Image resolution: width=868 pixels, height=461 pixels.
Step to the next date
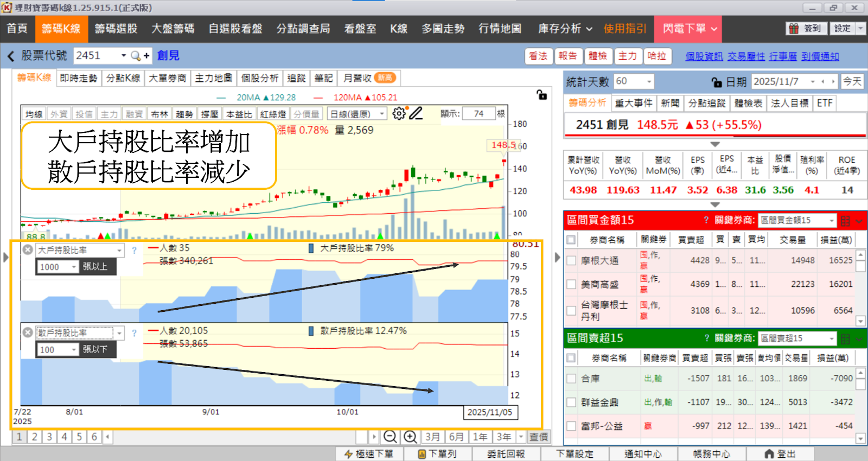833,82
